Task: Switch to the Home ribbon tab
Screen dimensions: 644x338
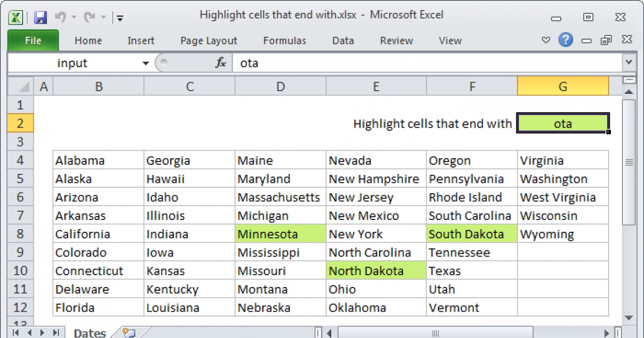Action: tap(88, 40)
